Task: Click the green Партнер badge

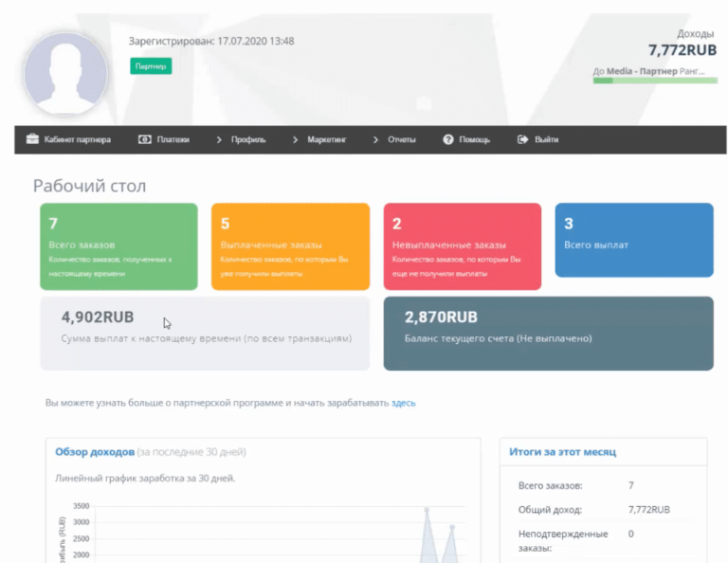Action: (x=151, y=66)
